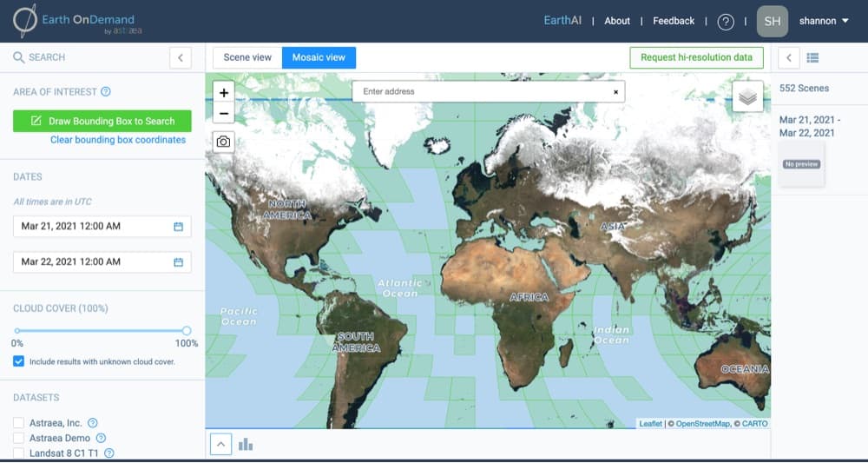This screenshot has height=463, width=868.
Task: Click the cloud cover slider 100% handle
Action: tap(187, 330)
